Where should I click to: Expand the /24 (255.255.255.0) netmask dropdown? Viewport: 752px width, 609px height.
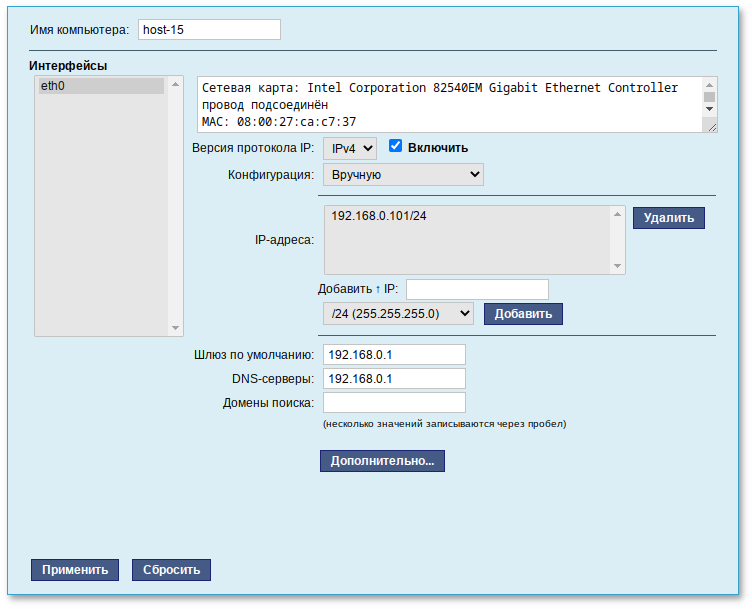click(x=398, y=314)
